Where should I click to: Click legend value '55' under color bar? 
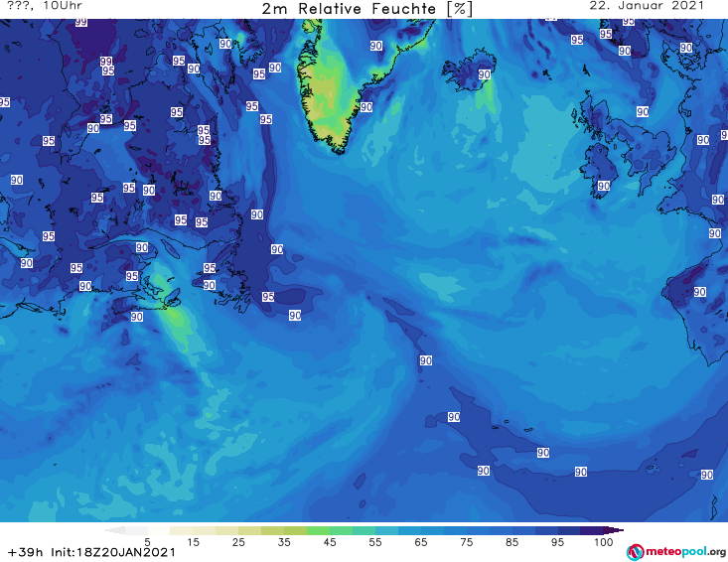(375, 541)
